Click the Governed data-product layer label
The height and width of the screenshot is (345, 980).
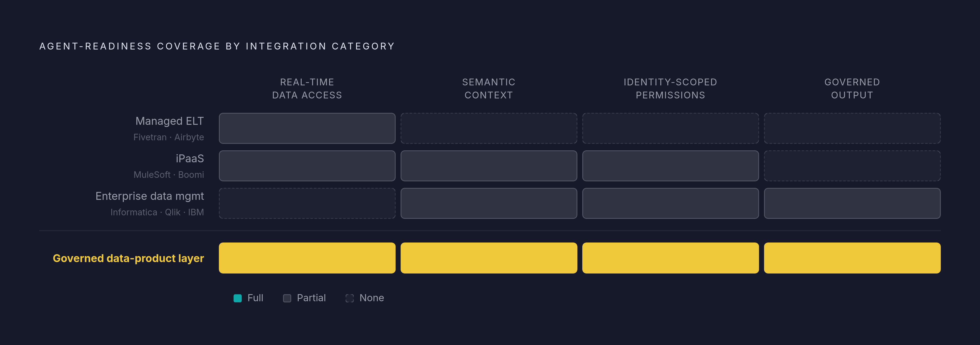pyautogui.click(x=128, y=258)
